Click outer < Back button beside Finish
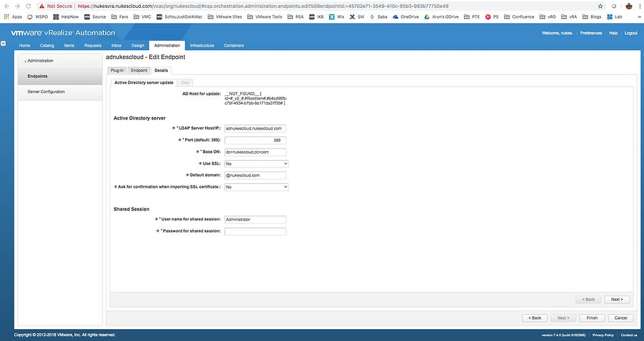The width and height of the screenshot is (644, 341). 535,318
